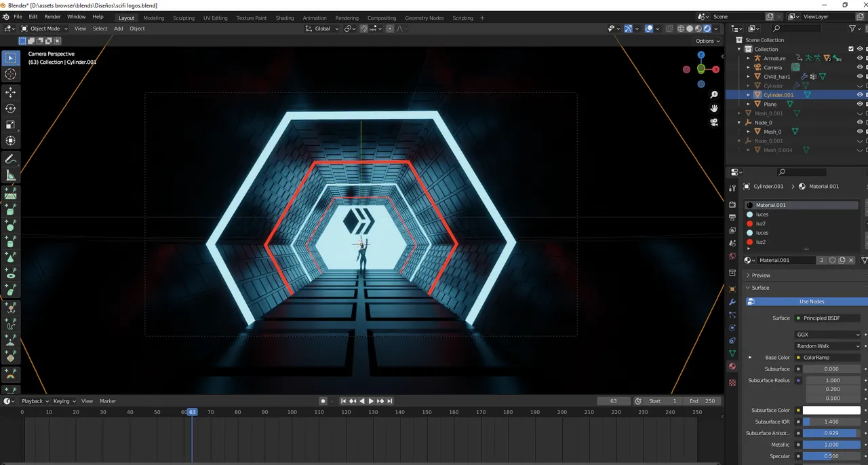The height and width of the screenshot is (465, 868).
Task: Open the File menu
Action: 18,16
